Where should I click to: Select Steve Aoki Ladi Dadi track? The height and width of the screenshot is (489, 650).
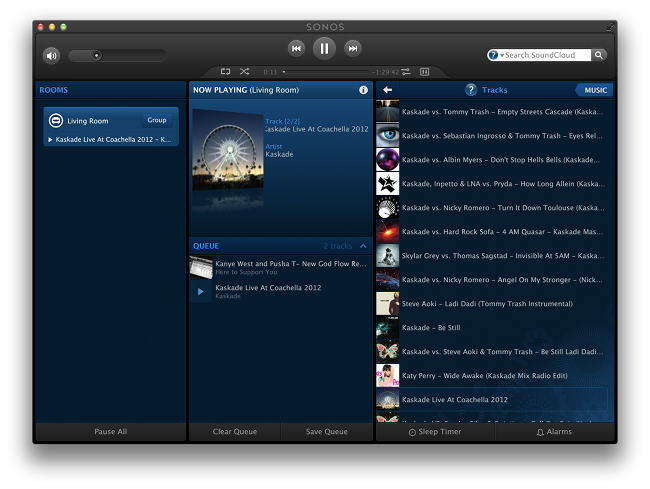[495, 304]
